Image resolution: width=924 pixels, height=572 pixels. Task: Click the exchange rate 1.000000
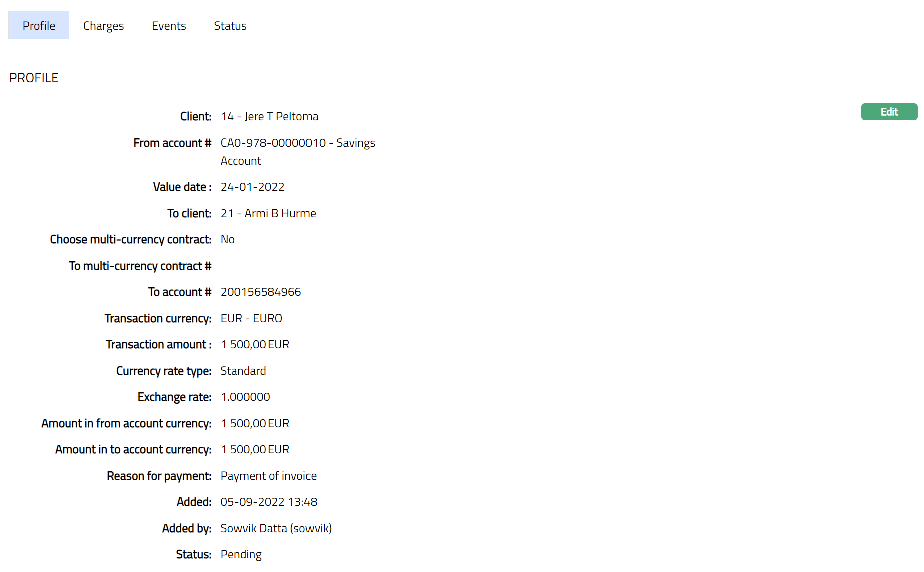(245, 397)
